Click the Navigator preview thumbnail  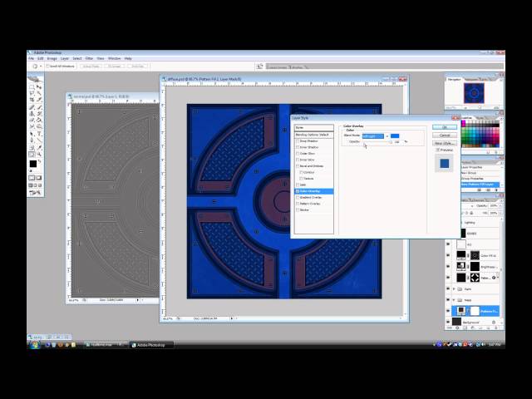click(475, 92)
